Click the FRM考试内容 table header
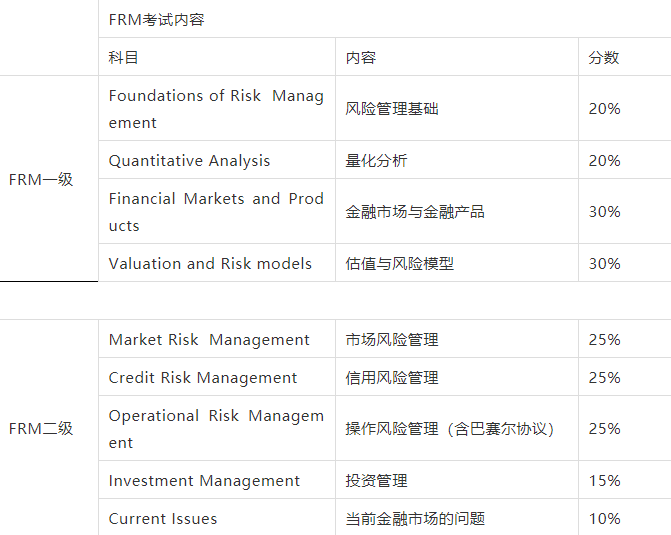The image size is (671, 535). pyautogui.click(x=157, y=20)
